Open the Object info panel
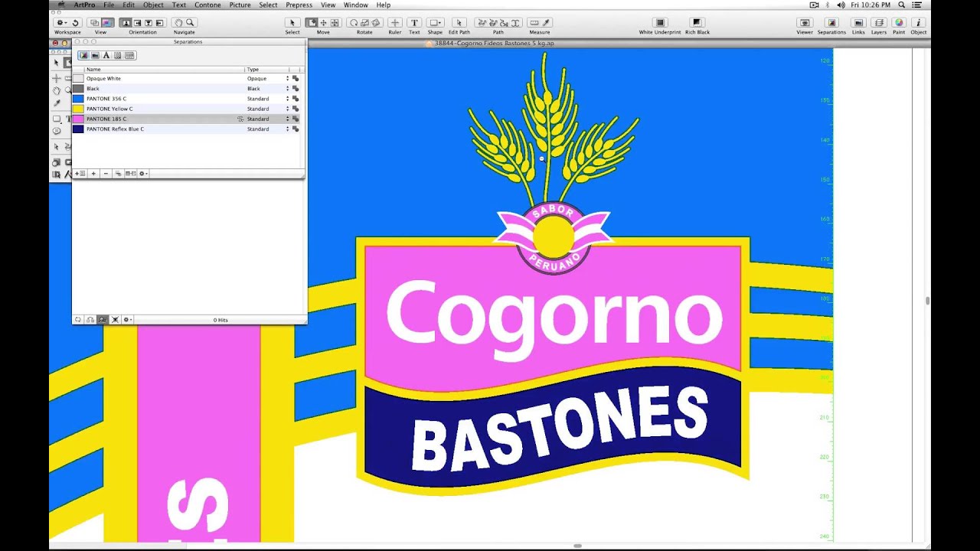The image size is (980, 551). 919,23
